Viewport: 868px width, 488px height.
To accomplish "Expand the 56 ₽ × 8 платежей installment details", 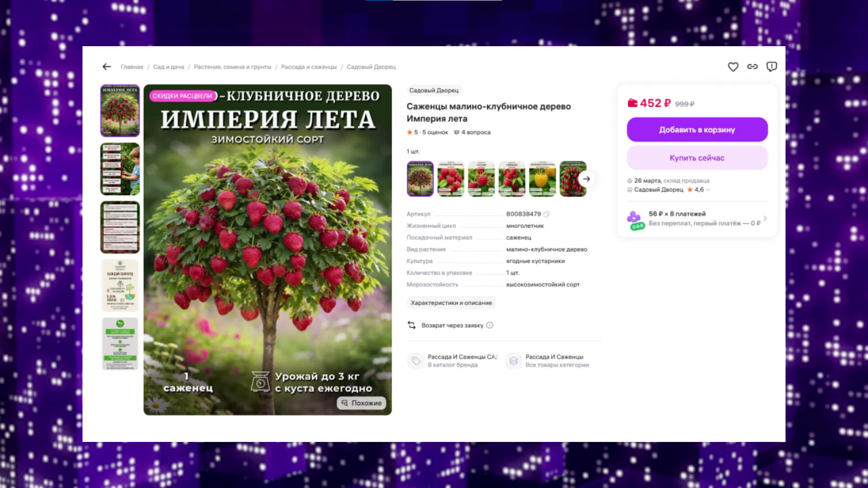I will pos(765,219).
